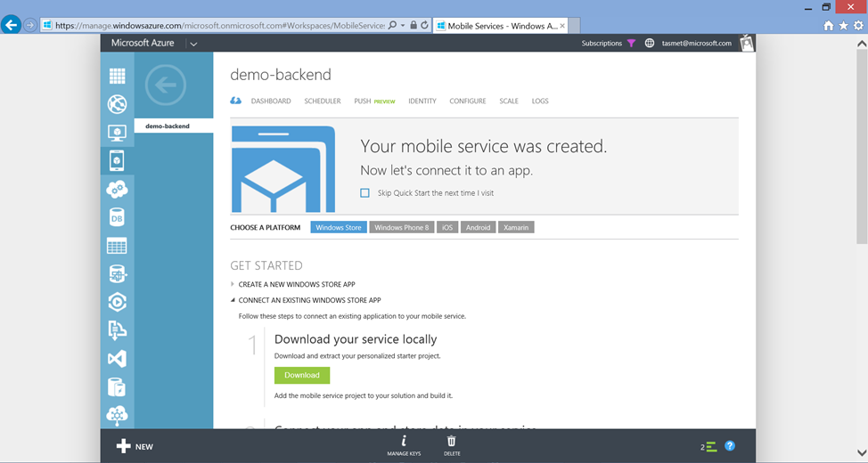Screen dimensions: 868x463
Task: Open the Logs tab
Action: (x=540, y=102)
